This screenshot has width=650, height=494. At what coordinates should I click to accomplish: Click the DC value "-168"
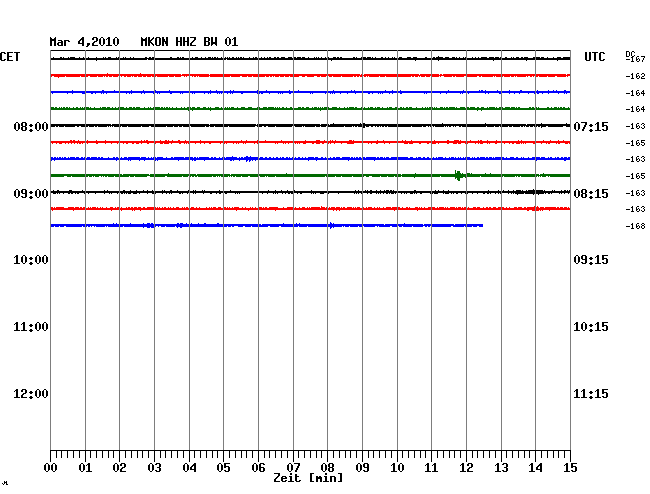[635, 226]
